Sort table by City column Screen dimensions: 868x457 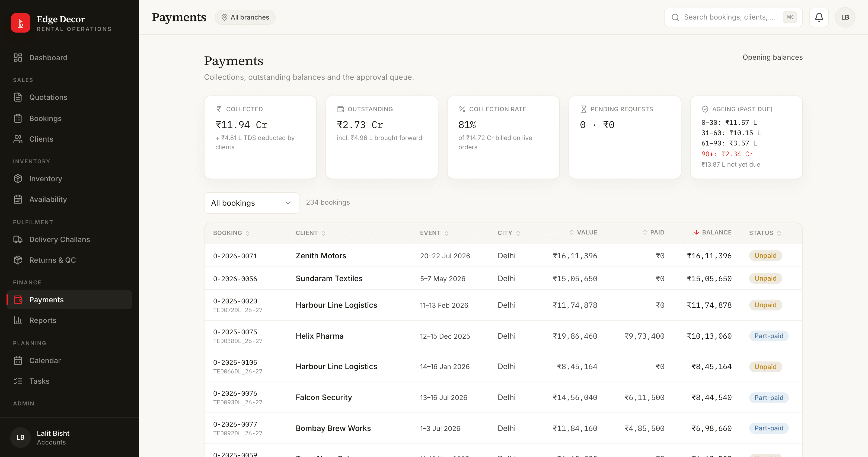pyautogui.click(x=509, y=233)
